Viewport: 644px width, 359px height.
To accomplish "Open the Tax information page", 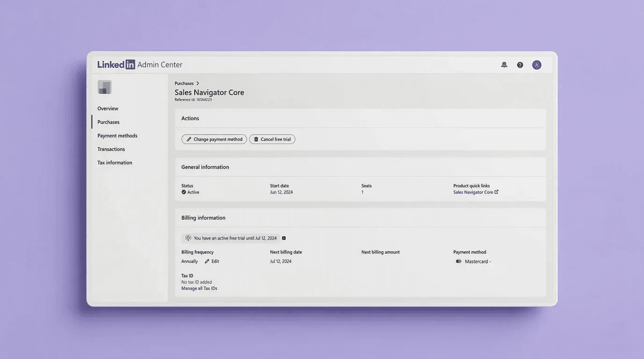I will click(x=114, y=162).
